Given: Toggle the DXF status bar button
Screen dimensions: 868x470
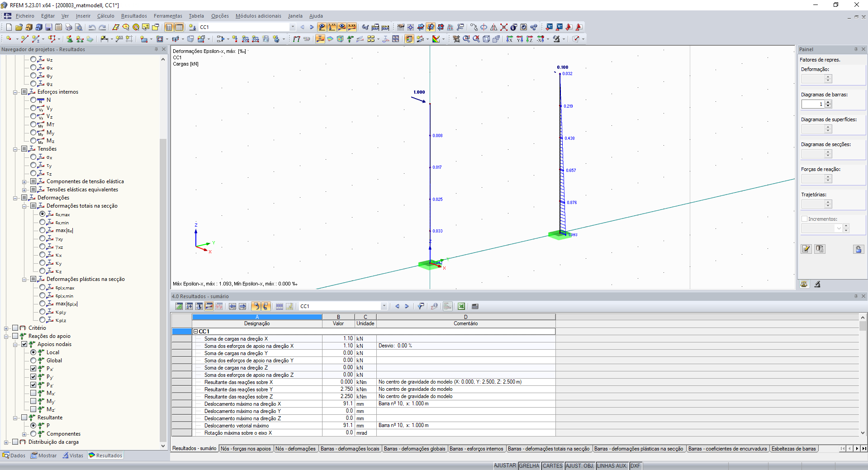Looking at the screenshot, I should (x=635, y=466).
